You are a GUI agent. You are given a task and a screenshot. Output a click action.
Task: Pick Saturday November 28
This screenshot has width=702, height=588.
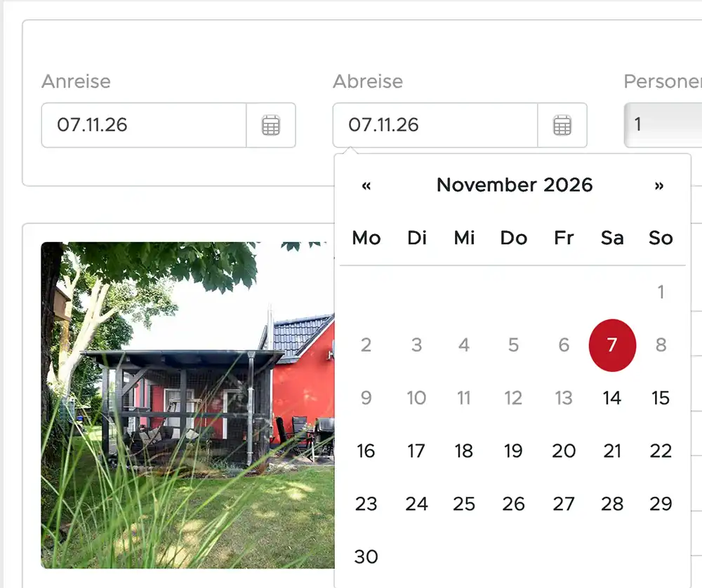612,504
